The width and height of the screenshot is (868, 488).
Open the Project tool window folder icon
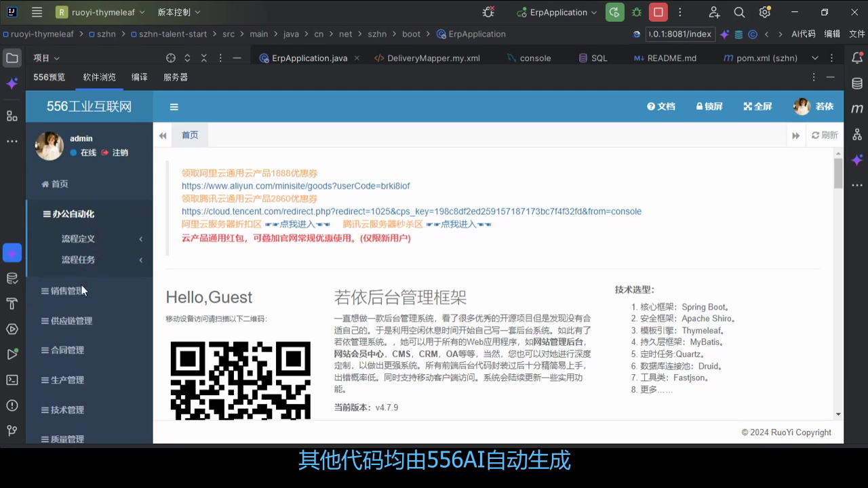(12, 58)
